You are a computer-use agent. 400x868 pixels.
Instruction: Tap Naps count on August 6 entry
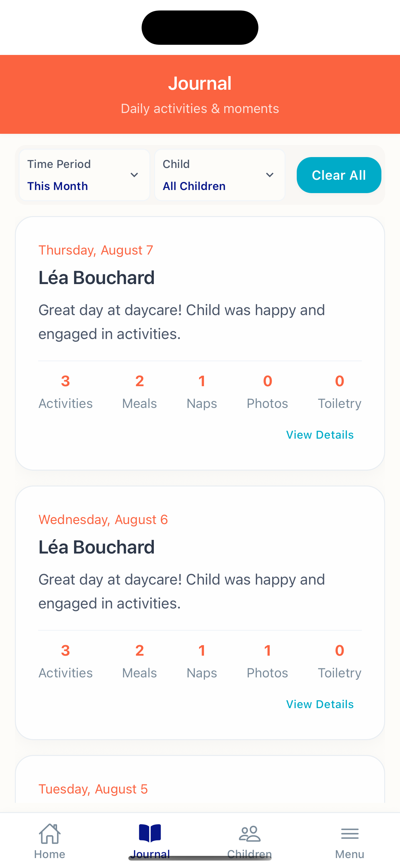pyautogui.click(x=202, y=660)
